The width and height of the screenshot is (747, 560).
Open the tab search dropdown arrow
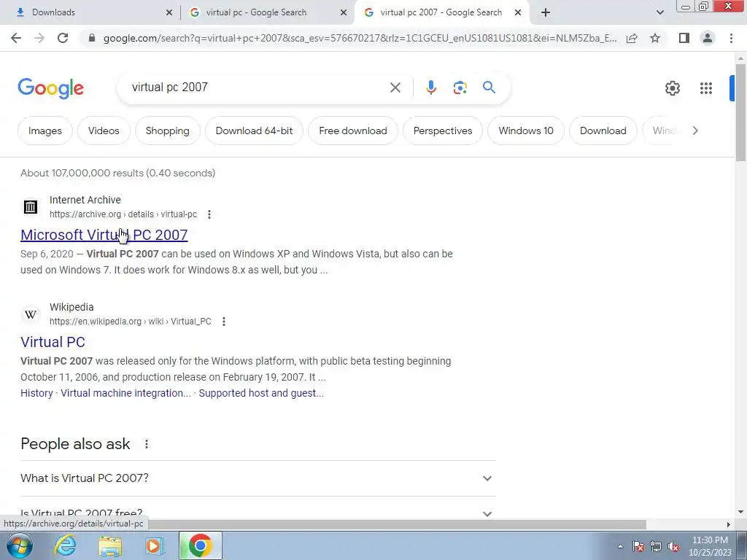tap(659, 12)
